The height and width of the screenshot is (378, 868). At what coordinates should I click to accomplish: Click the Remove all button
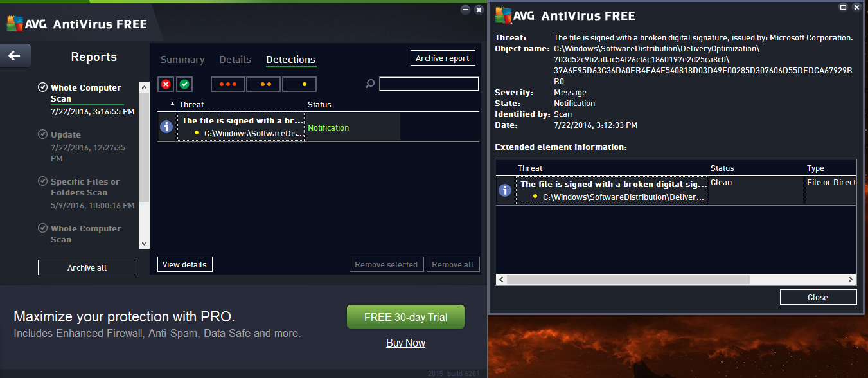pyautogui.click(x=453, y=264)
